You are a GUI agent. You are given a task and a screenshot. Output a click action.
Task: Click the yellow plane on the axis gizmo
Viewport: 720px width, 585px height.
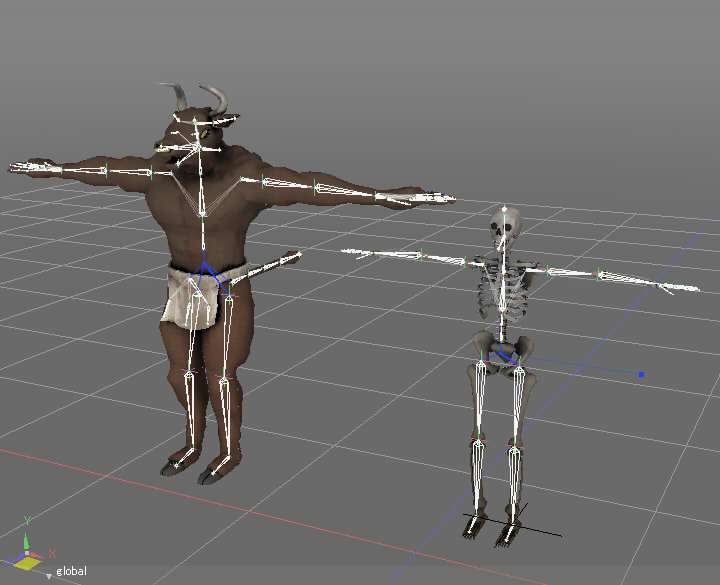[x=27, y=565]
